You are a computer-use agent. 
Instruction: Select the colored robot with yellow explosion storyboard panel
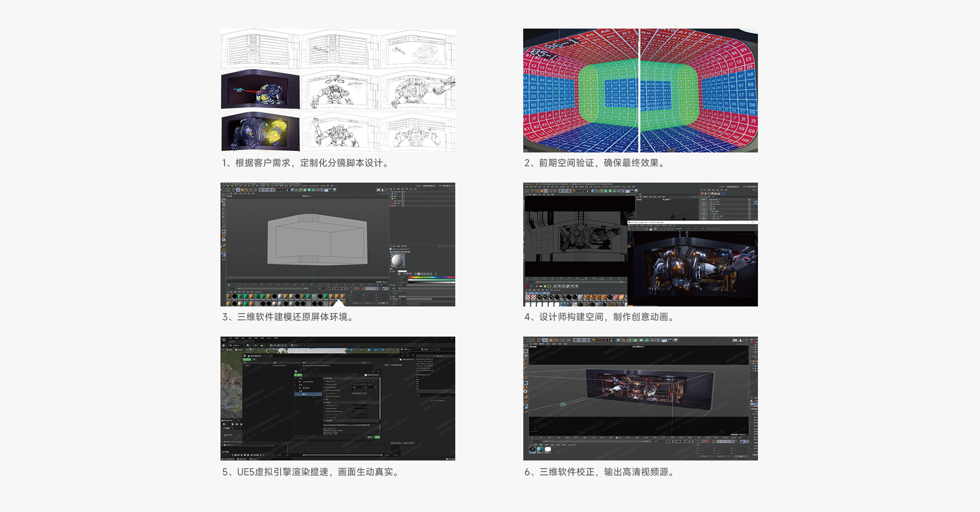click(260, 132)
